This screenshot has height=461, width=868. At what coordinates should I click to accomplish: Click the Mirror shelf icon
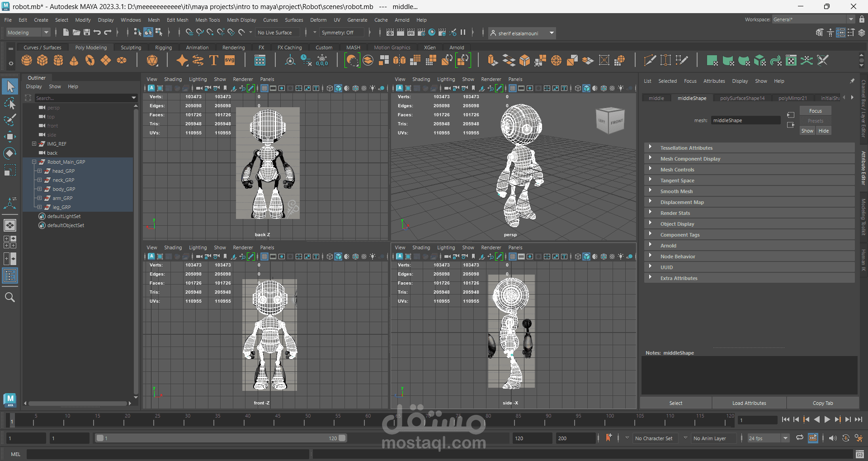400,60
